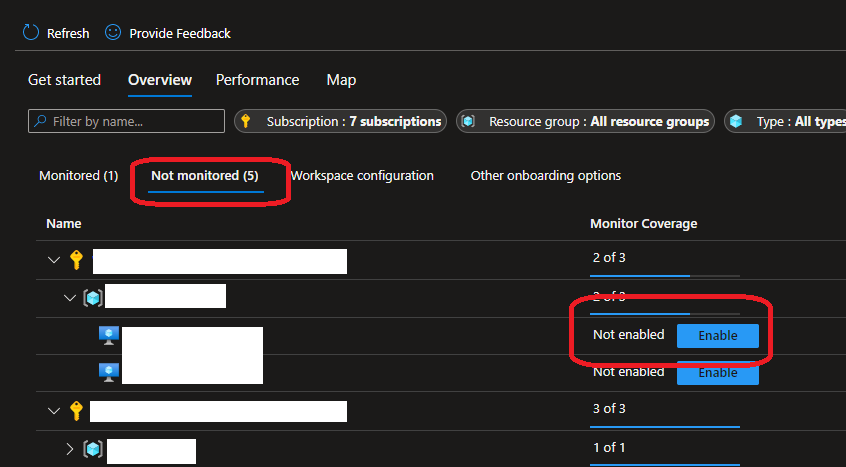Image resolution: width=846 pixels, height=467 pixels.
Task: Click the first subscription's yellow key icon
Action: click(78, 261)
